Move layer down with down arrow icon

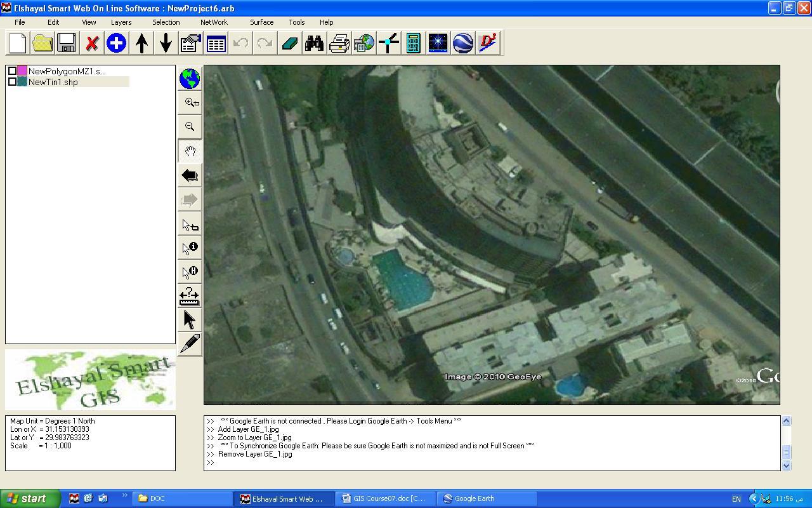click(166, 43)
